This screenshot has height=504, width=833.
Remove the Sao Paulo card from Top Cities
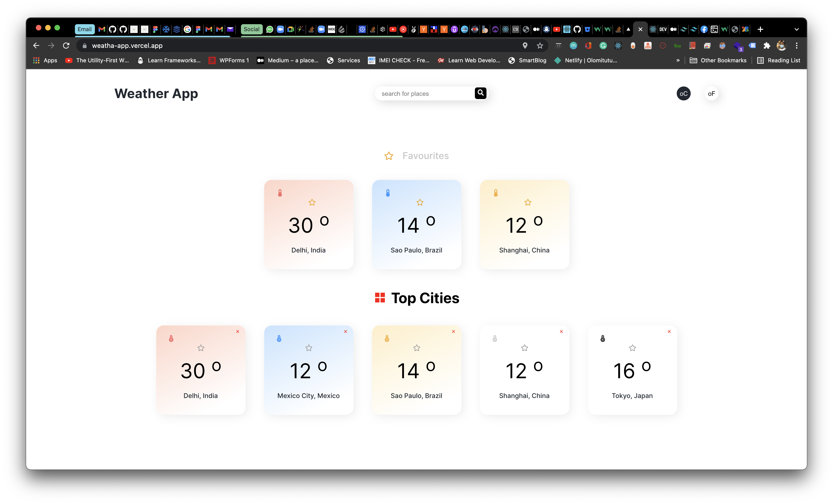click(x=453, y=332)
